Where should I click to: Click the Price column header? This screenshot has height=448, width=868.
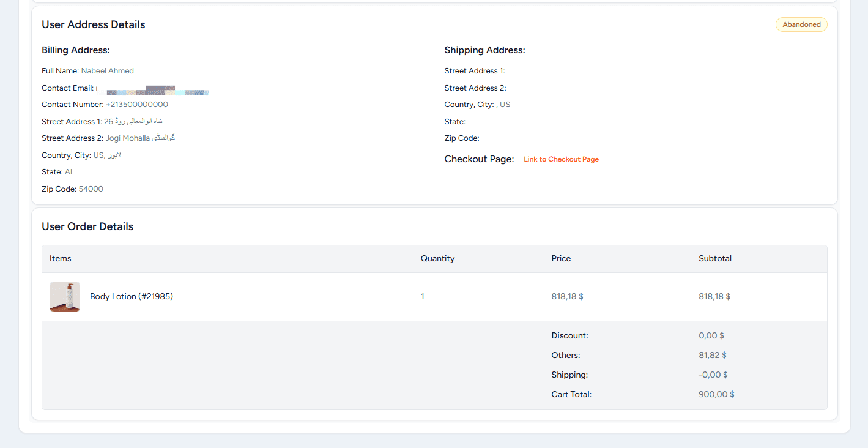point(561,259)
